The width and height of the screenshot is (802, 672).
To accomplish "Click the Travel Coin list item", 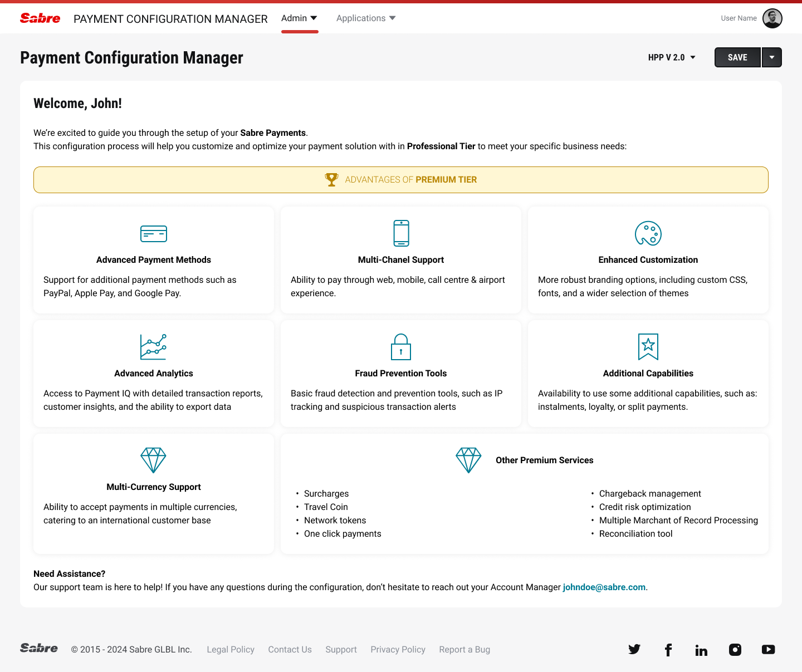I will [326, 507].
